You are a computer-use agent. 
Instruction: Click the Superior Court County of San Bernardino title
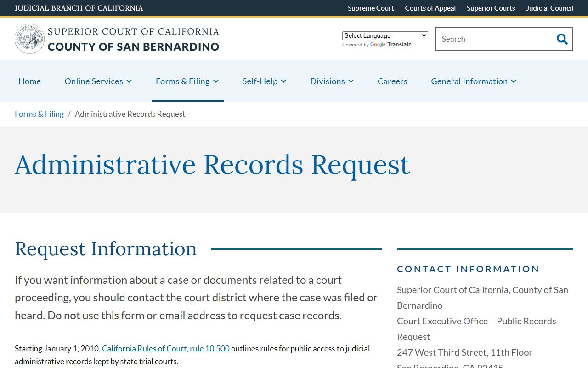133,39
